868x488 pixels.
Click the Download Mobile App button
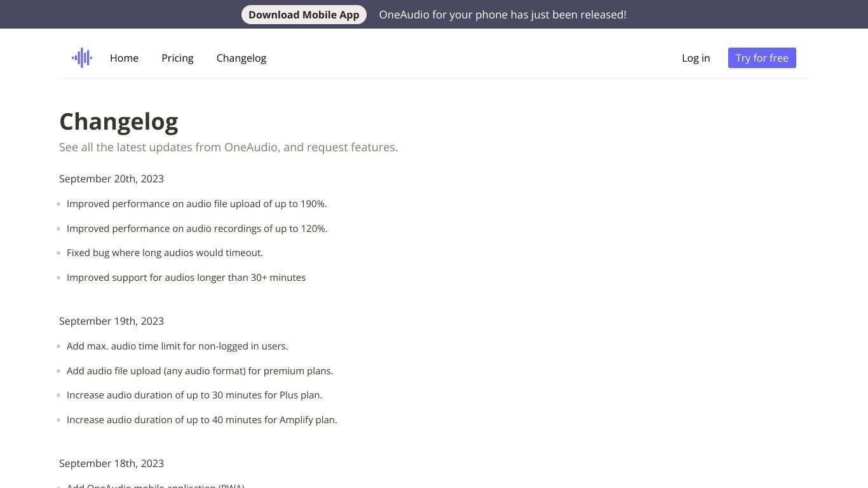tap(304, 15)
